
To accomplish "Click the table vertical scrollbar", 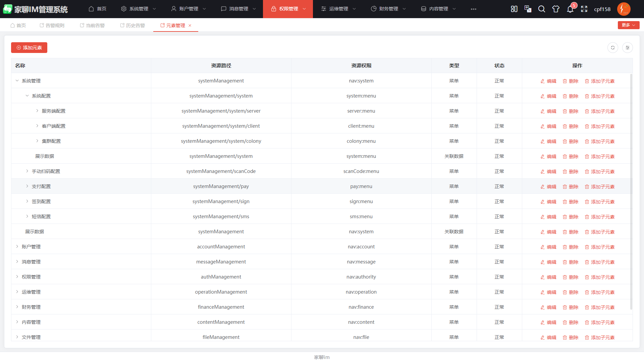I will (631, 191).
